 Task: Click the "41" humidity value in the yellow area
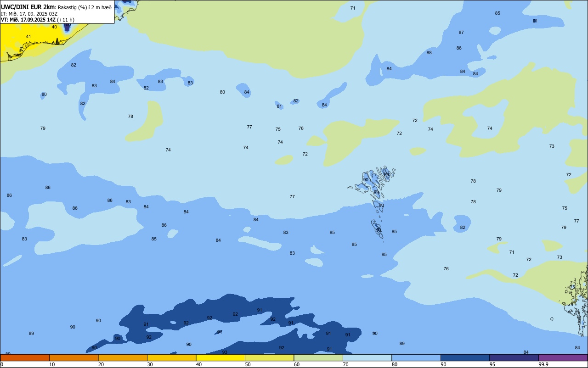click(x=28, y=36)
